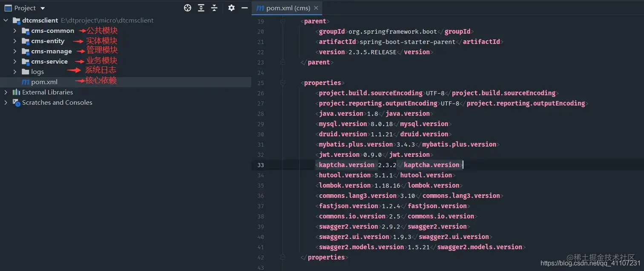Click jwt.version value 0.9.0
The width and height of the screenshot is (644, 271).
tap(372, 155)
